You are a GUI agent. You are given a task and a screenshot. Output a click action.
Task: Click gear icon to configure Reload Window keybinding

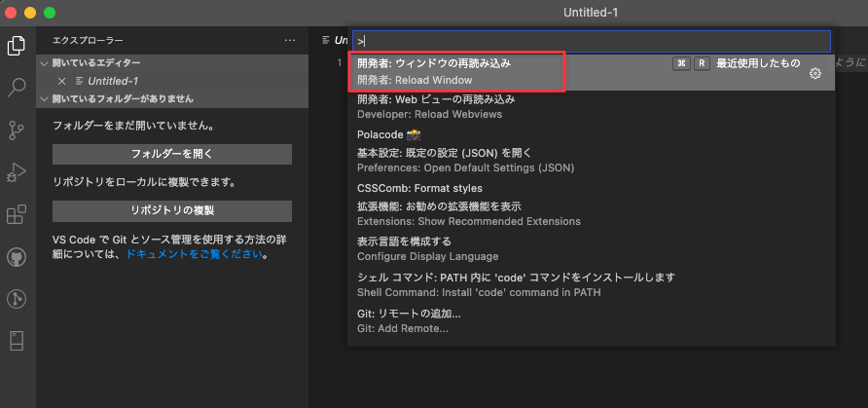pyautogui.click(x=814, y=74)
